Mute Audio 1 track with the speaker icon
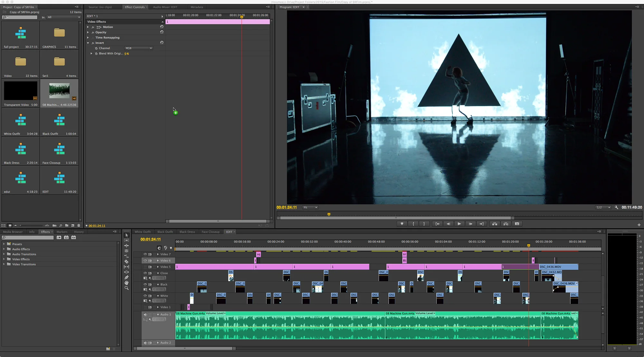Viewport: 644px width, 357px height. point(145,315)
